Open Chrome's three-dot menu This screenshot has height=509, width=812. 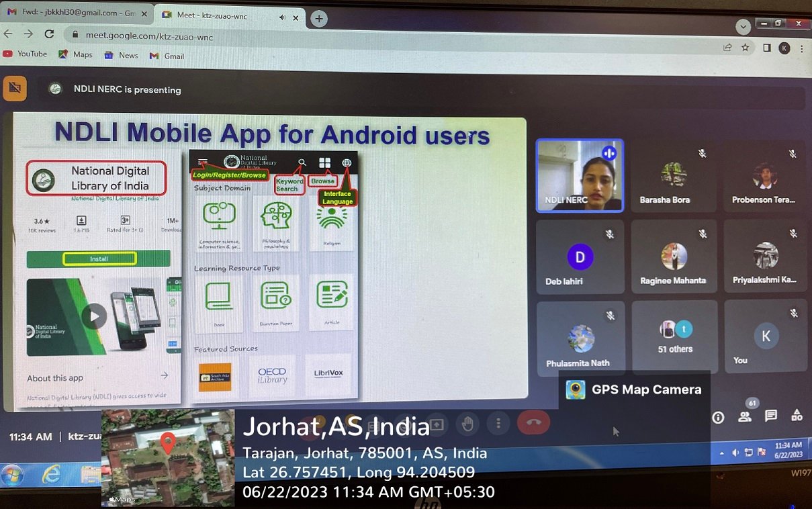coord(802,48)
